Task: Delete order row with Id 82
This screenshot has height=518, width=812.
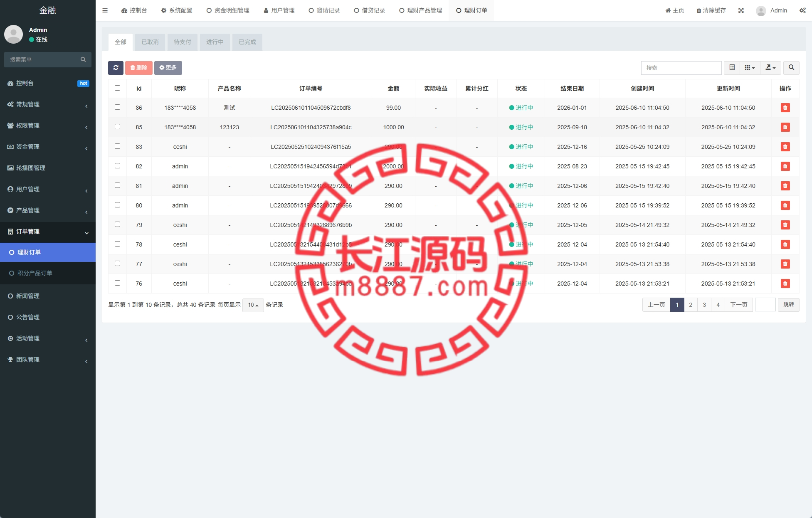Action: click(785, 166)
